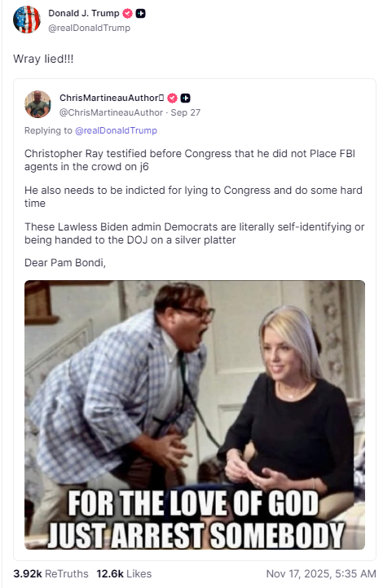This screenshot has width=383, height=588.
Task: Click the 'Lawless Biden admin Democrats' paragraph
Action: coord(194,233)
